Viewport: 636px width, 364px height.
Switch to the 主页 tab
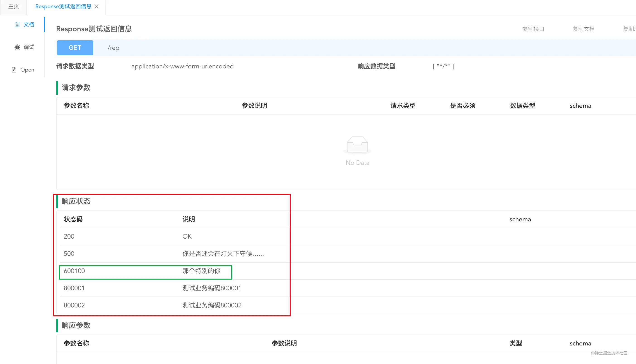(14, 6)
